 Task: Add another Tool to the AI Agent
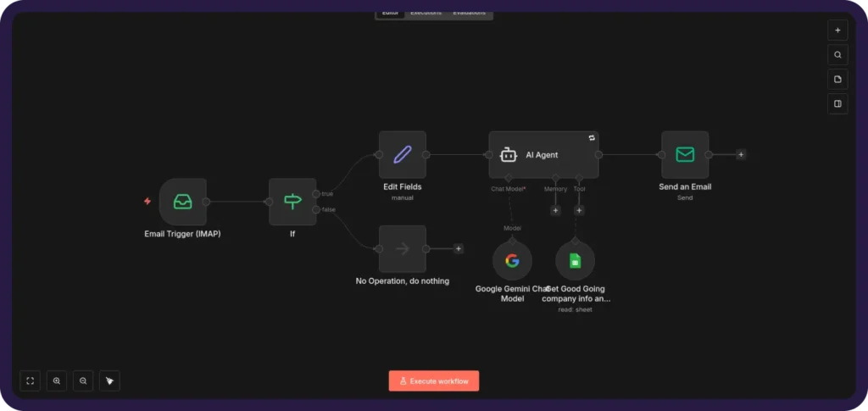[x=579, y=210]
